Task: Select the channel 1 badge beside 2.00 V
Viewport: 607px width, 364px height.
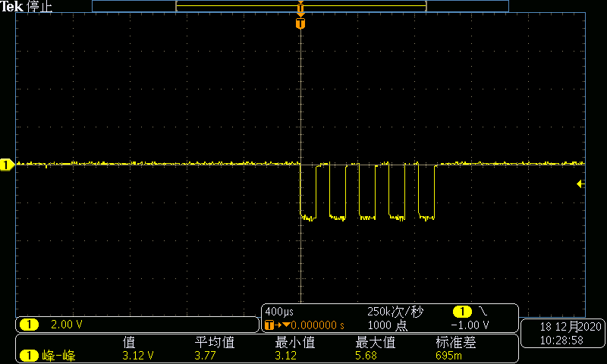Action: tap(29, 325)
